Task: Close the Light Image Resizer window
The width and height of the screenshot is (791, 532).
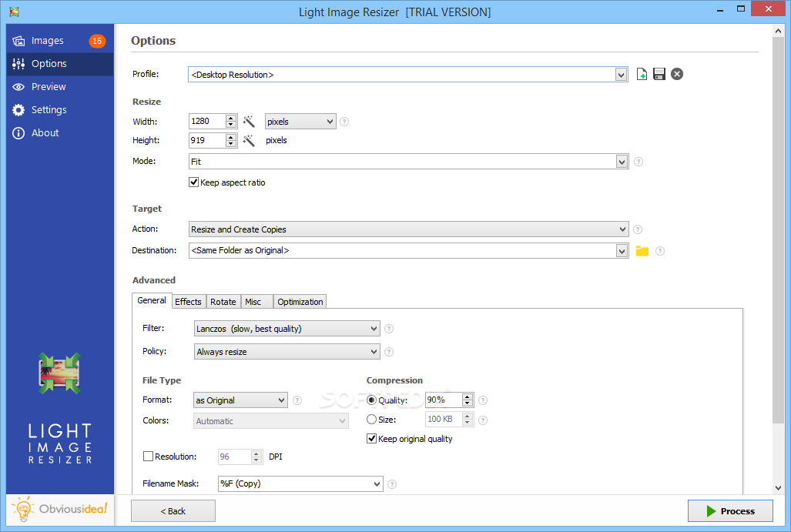Action: point(769,9)
